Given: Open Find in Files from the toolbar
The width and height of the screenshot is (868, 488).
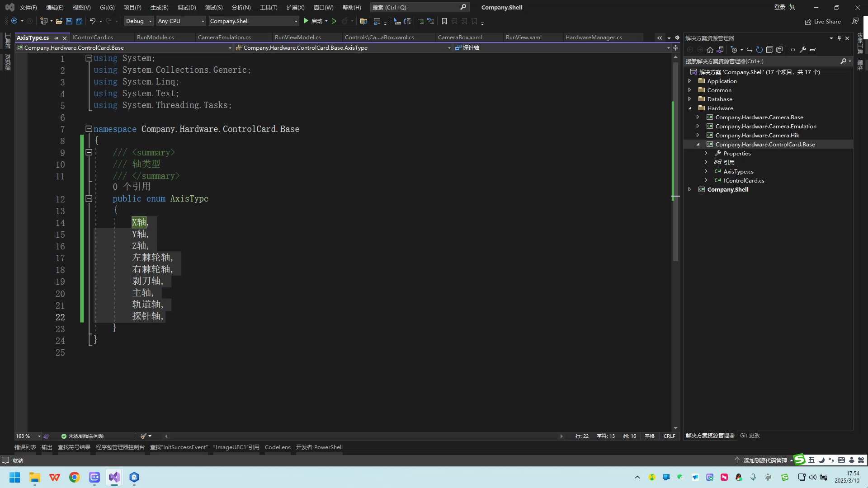Looking at the screenshot, I should click(x=363, y=21).
